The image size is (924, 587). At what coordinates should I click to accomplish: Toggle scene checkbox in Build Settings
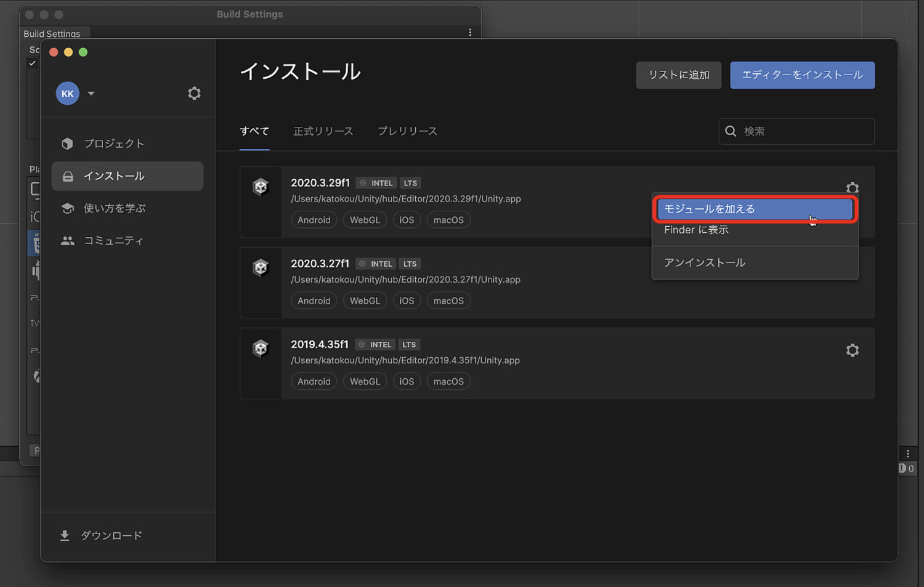pyautogui.click(x=32, y=63)
